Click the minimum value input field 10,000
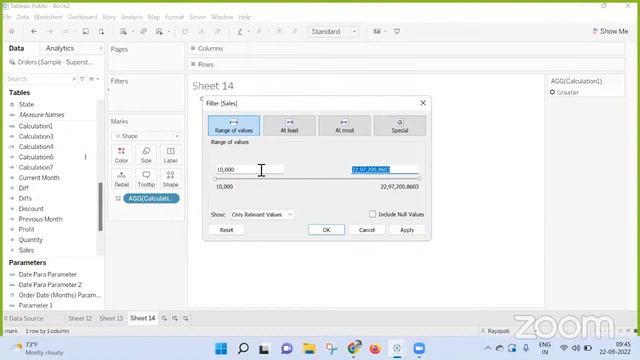Viewport: 640px width, 360px height. click(249, 169)
